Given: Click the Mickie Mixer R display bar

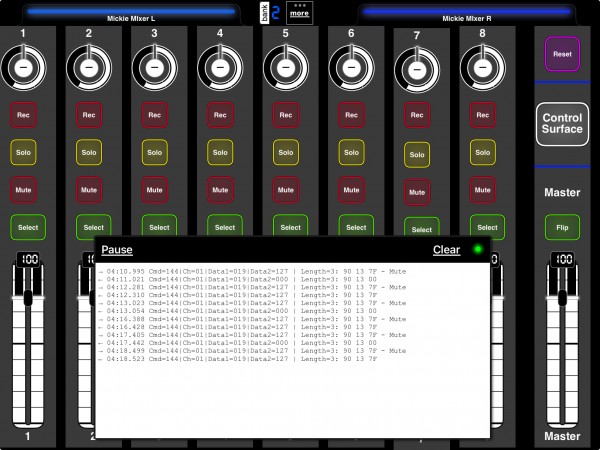Looking at the screenshot, I should point(466,11).
